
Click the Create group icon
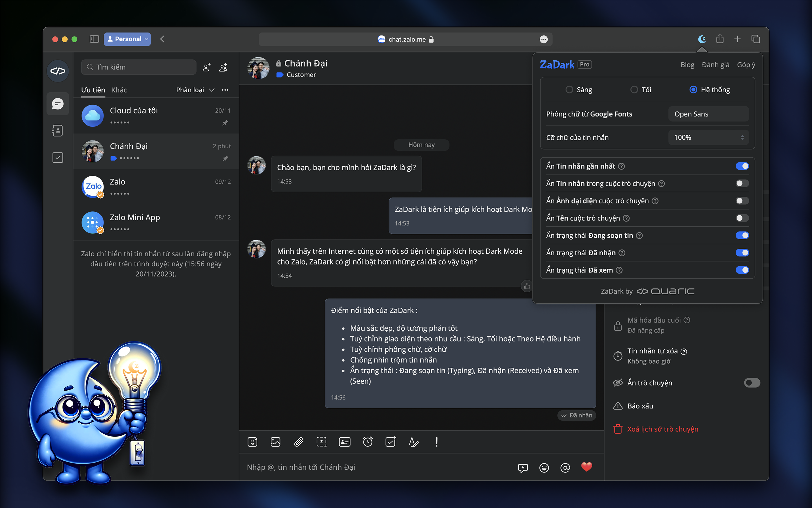(x=223, y=67)
